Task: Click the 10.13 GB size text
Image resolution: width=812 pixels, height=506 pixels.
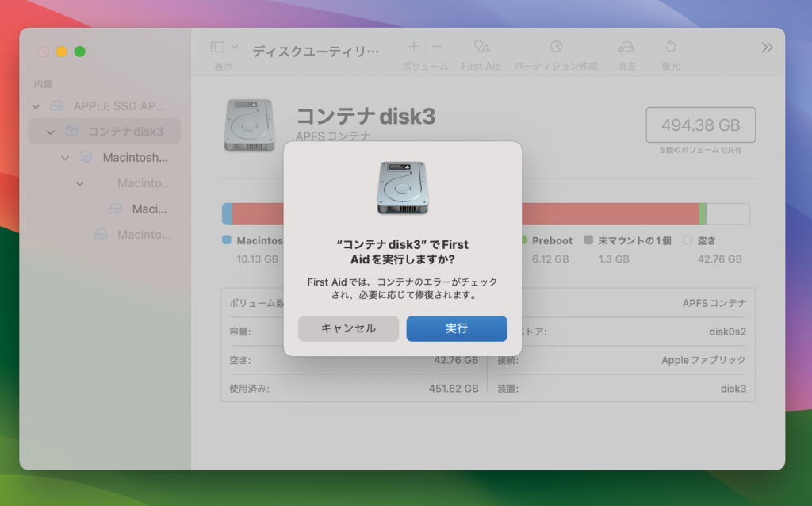Action: (258, 259)
